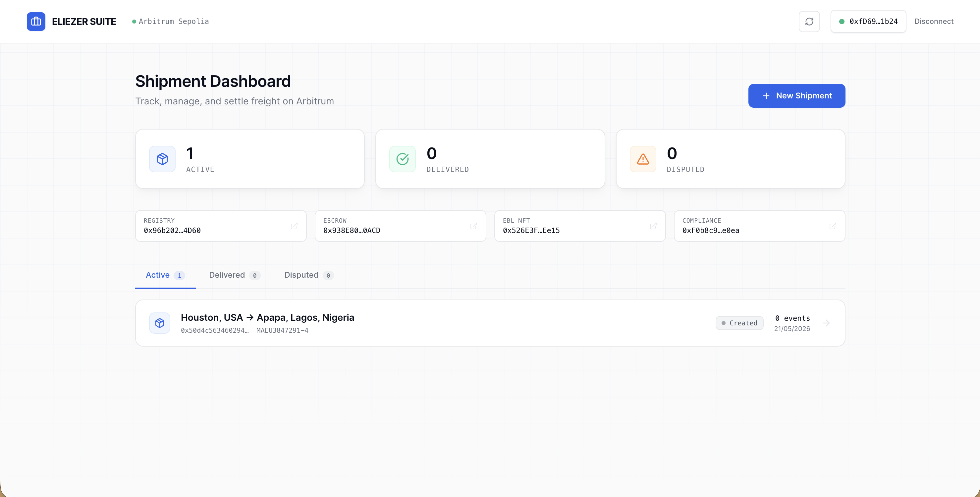Open Registry contract external link icon
Image resolution: width=980 pixels, height=497 pixels.
tap(294, 226)
